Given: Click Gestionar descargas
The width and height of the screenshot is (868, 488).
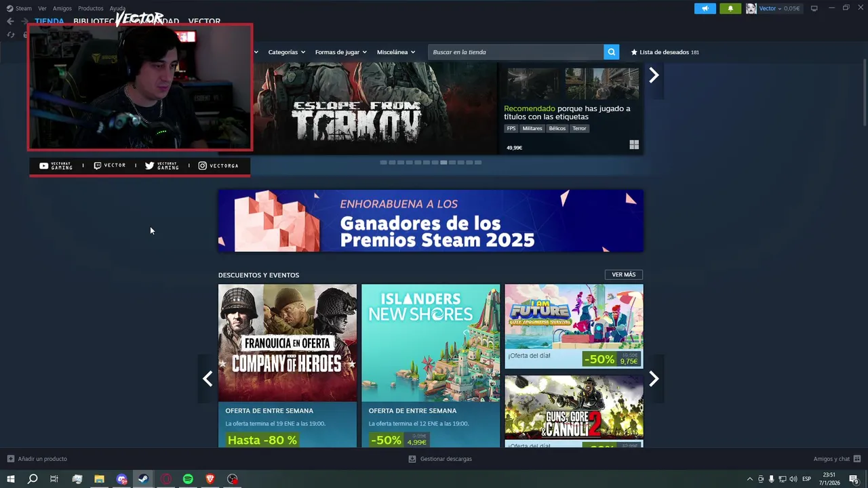Looking at the screenshot, I should coord(440,459).
